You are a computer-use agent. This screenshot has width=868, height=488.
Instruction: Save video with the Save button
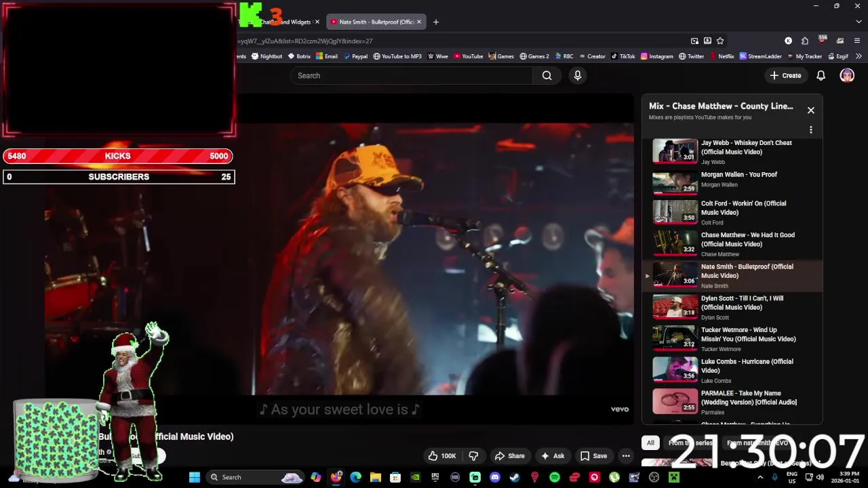pos(593,455)
